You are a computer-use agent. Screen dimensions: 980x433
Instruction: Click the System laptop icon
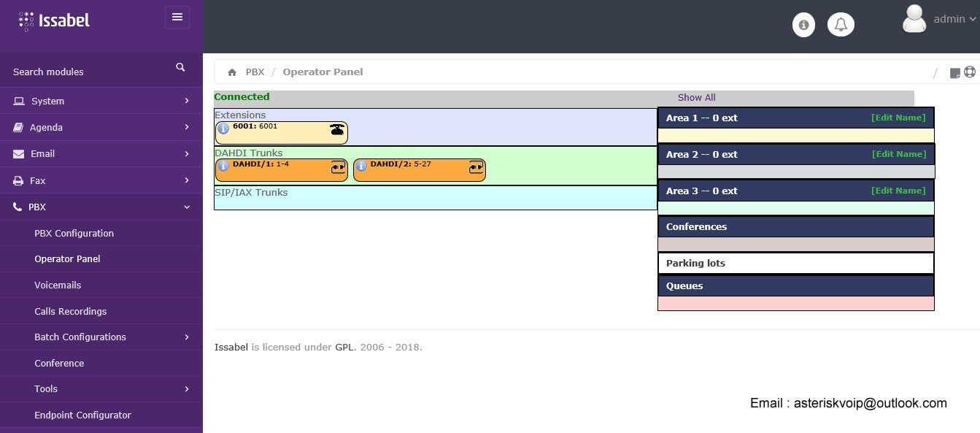click(x=19, y=101)
